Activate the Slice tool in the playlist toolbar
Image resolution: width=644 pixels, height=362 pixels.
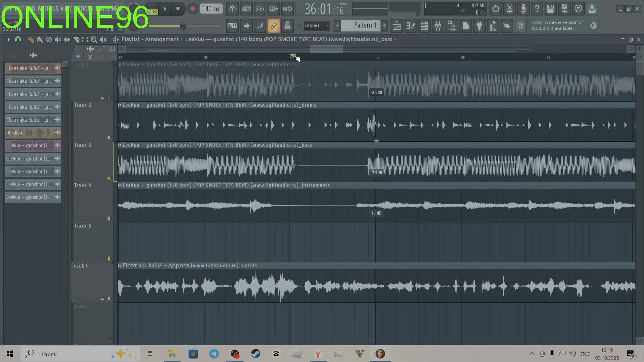click(76, 39)
